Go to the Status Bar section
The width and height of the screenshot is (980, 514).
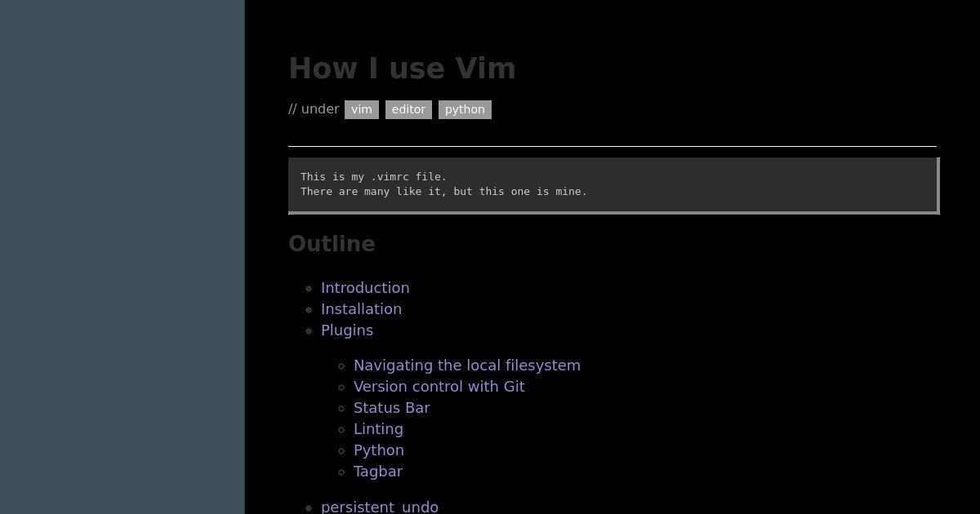pos(392,408)
